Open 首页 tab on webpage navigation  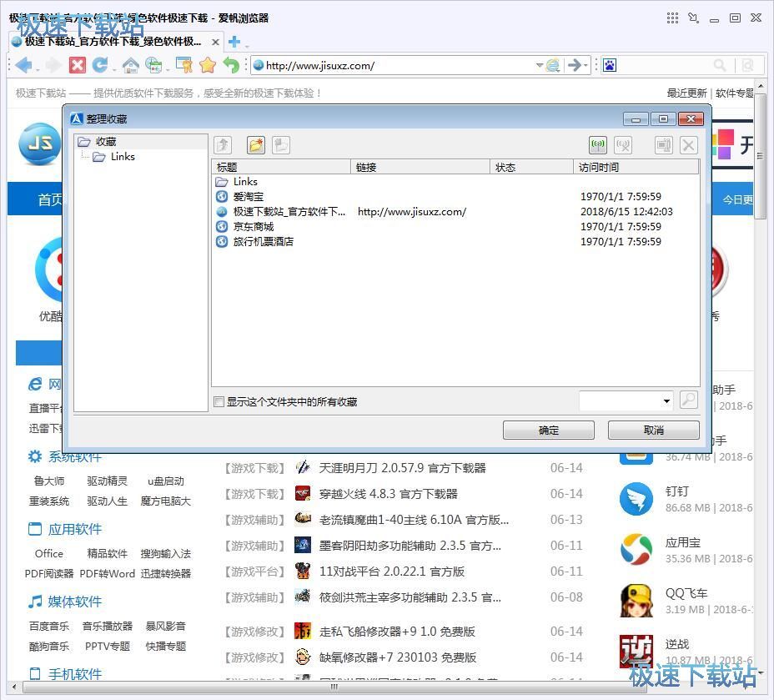[49, 199]
